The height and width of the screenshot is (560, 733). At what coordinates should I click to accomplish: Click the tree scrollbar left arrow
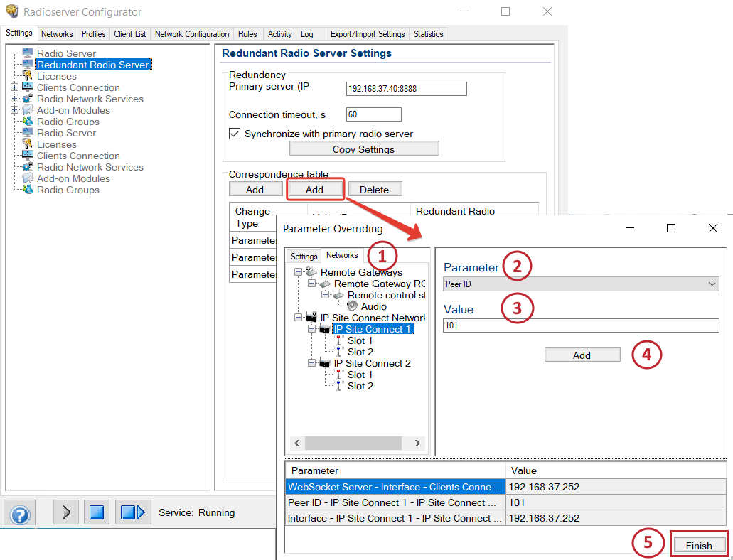pos(297,443)
